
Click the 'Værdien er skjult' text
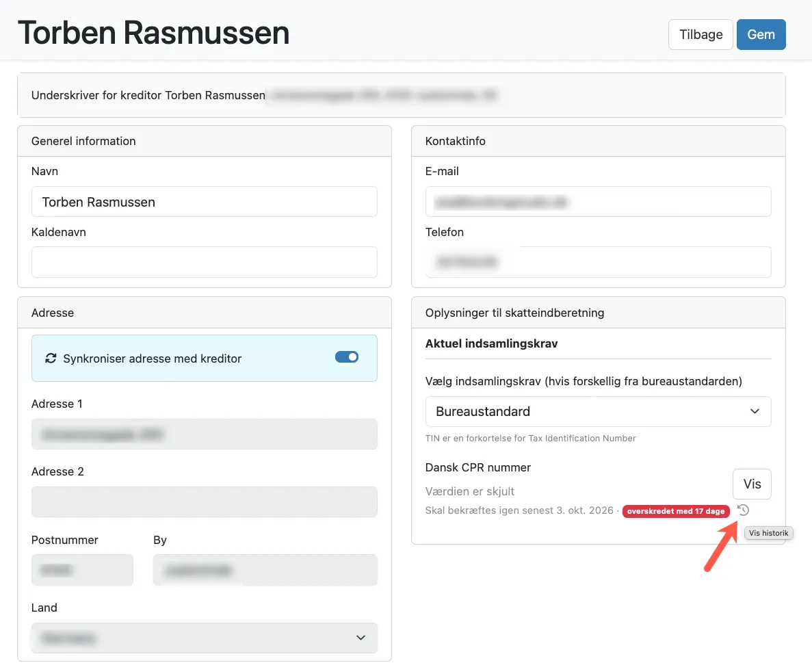click(x=470, y=491)
